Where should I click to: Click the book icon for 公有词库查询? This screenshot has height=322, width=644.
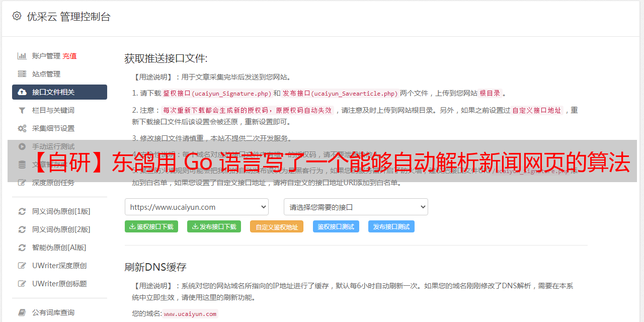click(22, 312)
